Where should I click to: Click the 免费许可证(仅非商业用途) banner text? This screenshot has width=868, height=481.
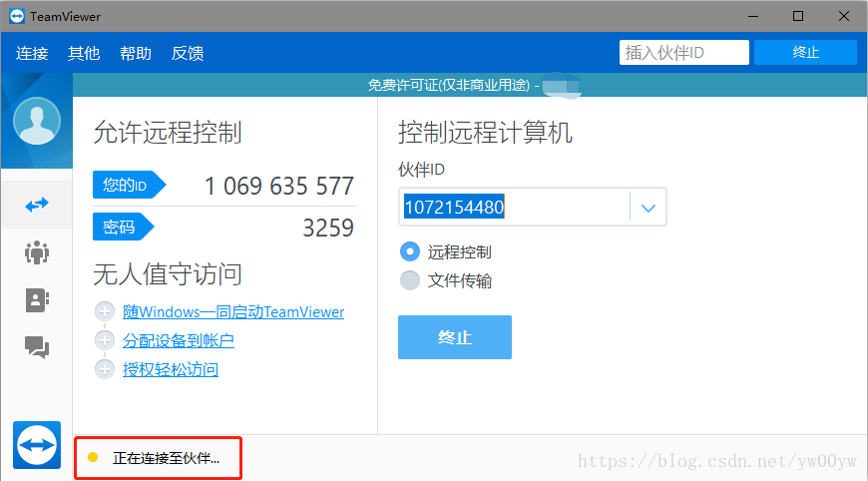click(x=449, y=85)
